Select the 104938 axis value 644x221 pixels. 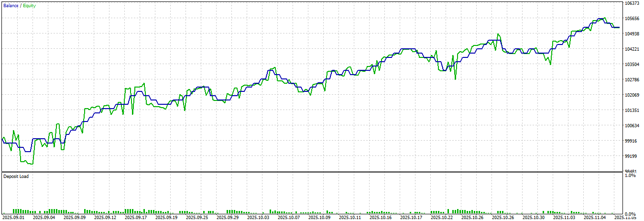tap(632, 34)
